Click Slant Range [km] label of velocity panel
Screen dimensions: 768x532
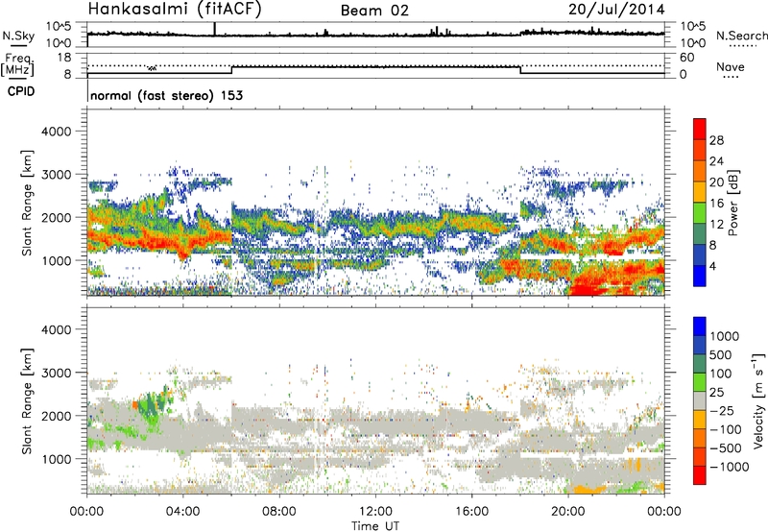tap(27, 401)
